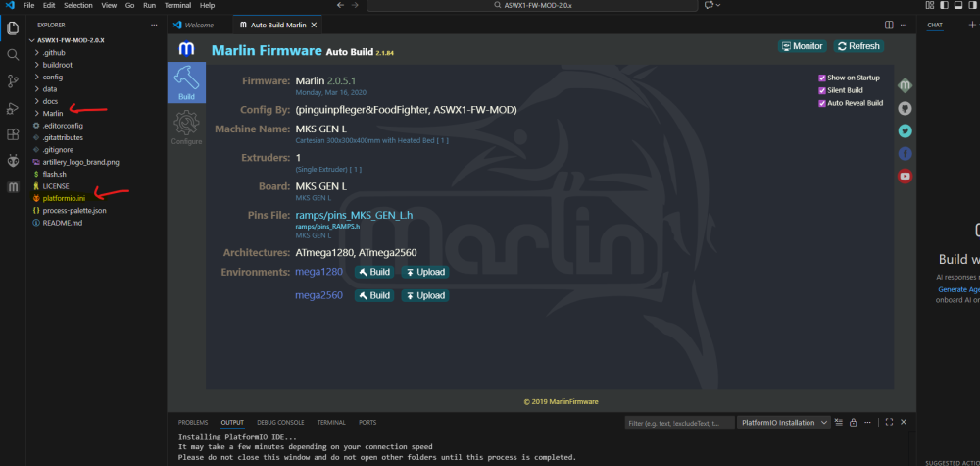Open the Terminal menu
The height and width of the screenshot is (466, 980).
(x=178, y=5)
